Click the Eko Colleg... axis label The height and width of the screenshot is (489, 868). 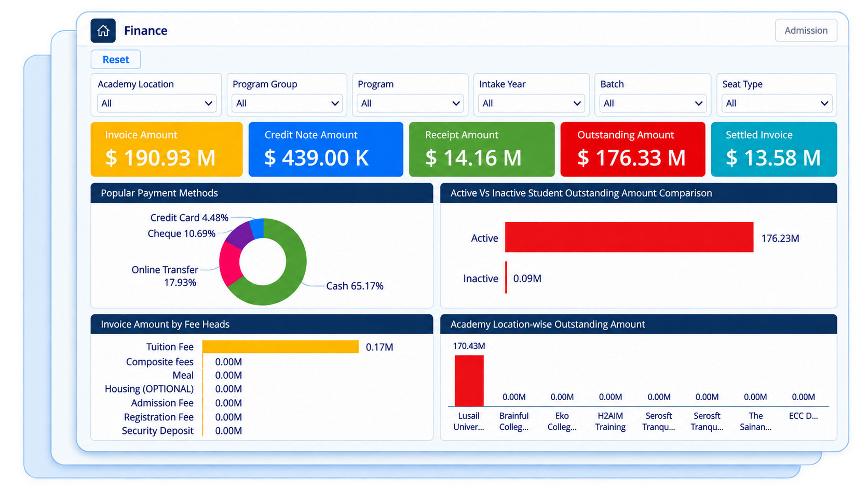tap(562, 421)
